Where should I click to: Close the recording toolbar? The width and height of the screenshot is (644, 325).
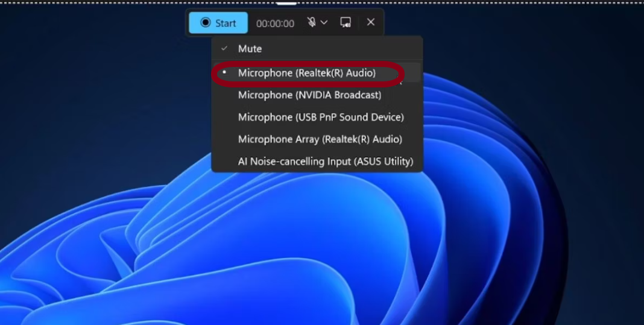370,22
